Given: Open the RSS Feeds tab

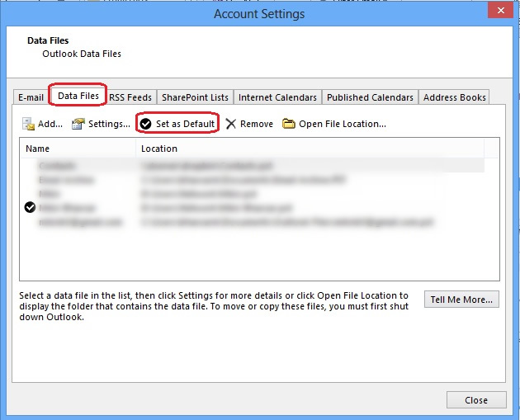Looking at the screenshot, I should [130, 97].
